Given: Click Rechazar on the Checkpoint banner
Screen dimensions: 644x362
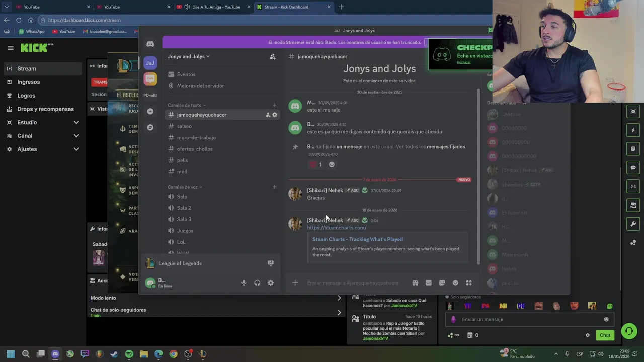Looking at the screenshot, I should pos(463,62).
